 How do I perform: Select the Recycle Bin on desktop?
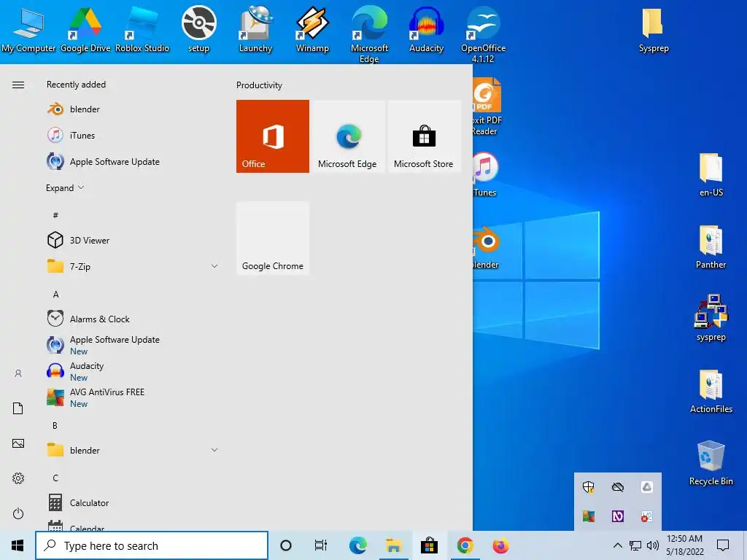click(x=711, y=463)
